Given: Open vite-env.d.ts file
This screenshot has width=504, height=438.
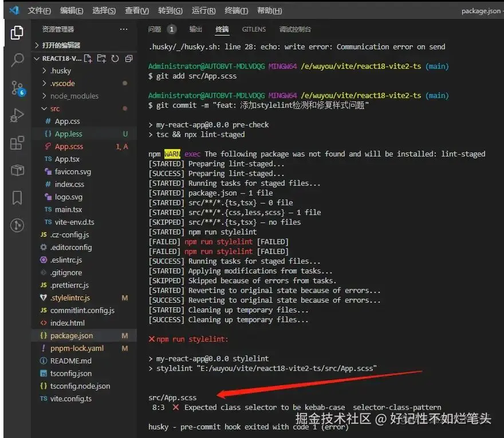Looking at the screenshot, I should (84, 222).
